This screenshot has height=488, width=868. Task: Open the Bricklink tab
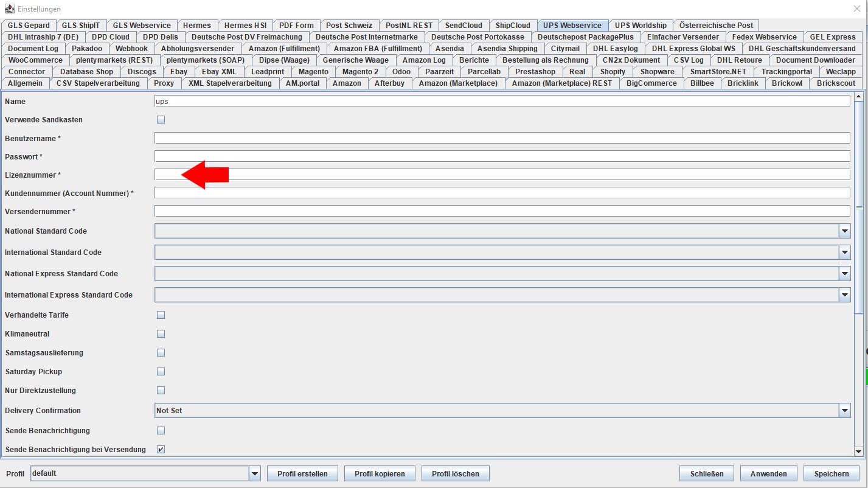click(x=743, y=83)
